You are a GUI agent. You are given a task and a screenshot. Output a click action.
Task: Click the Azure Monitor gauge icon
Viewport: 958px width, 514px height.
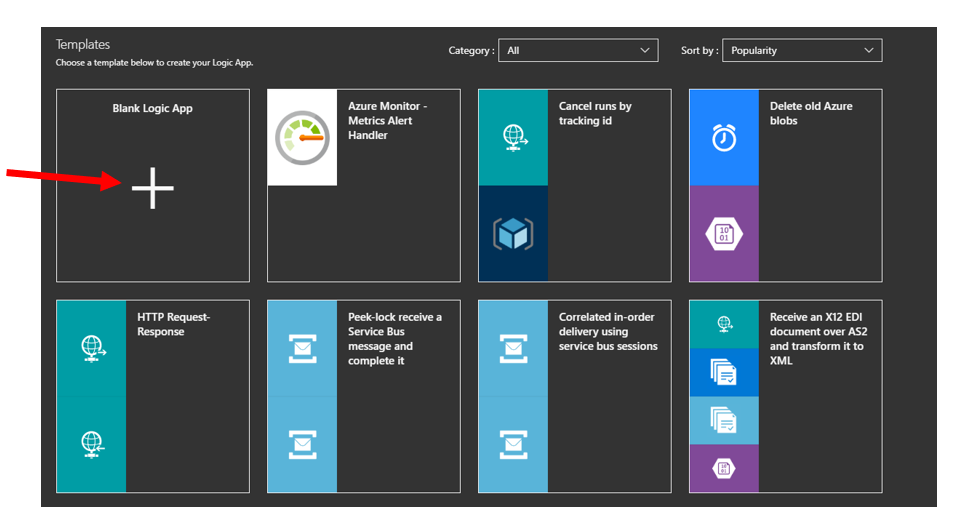302,138
